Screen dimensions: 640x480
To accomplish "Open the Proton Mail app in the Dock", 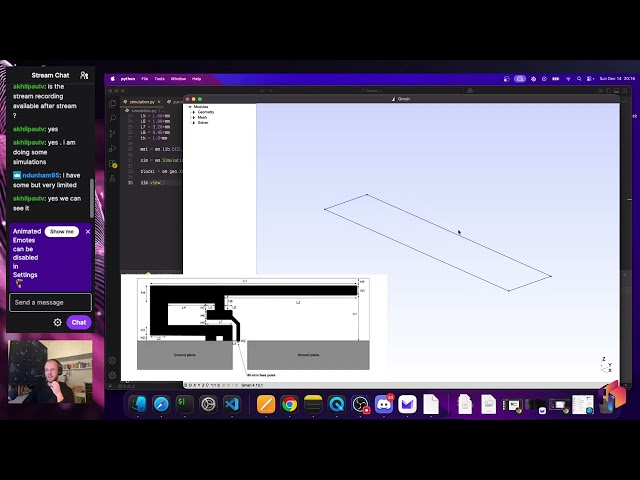I will pyautogui.click(x=407, y=404).
